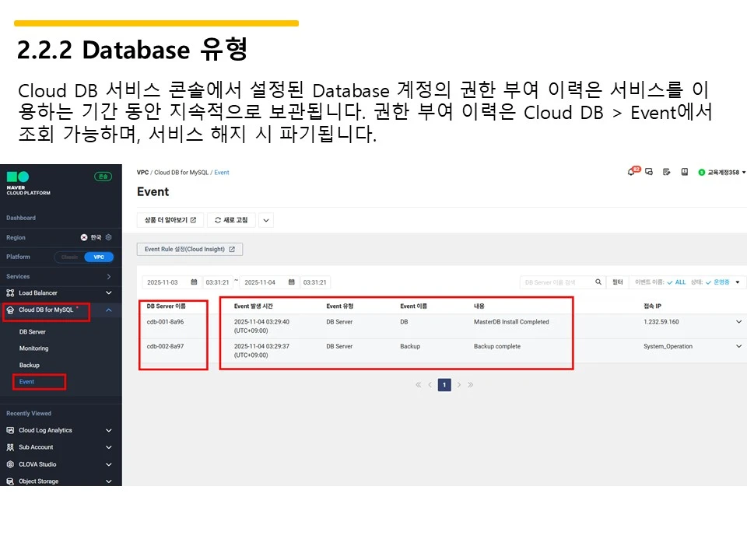Click the Naver Cloud Platform logo
Screen dimensions: 747x560
click(x=28, y=183)
